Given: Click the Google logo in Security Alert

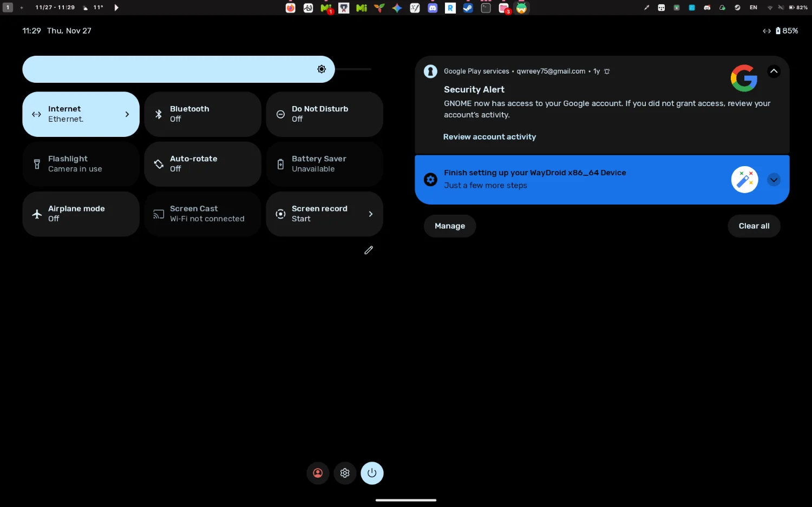Looking at the screenshot, I should click(744, 78).
